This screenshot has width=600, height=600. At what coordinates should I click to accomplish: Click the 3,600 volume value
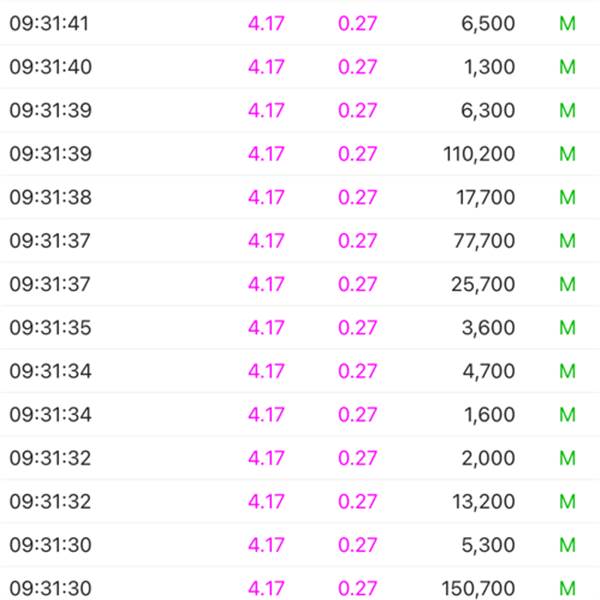(x=488, y=328)
